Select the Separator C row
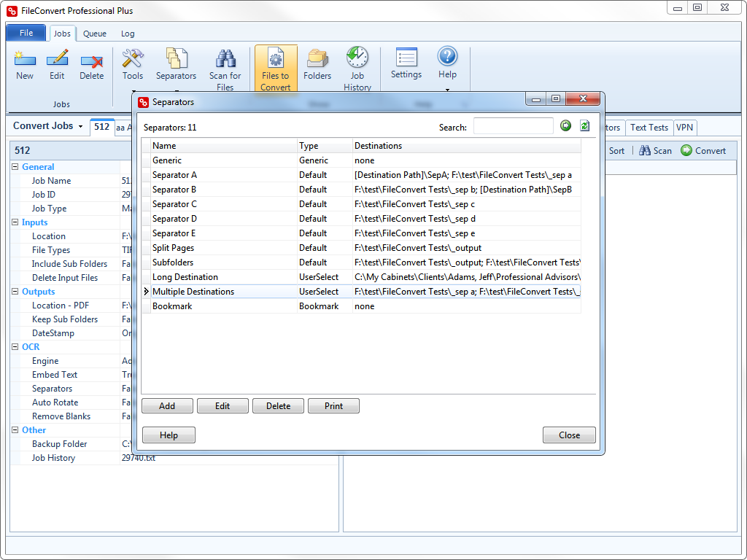The width and height of the screenshot is (747, 560). point(361,204)
